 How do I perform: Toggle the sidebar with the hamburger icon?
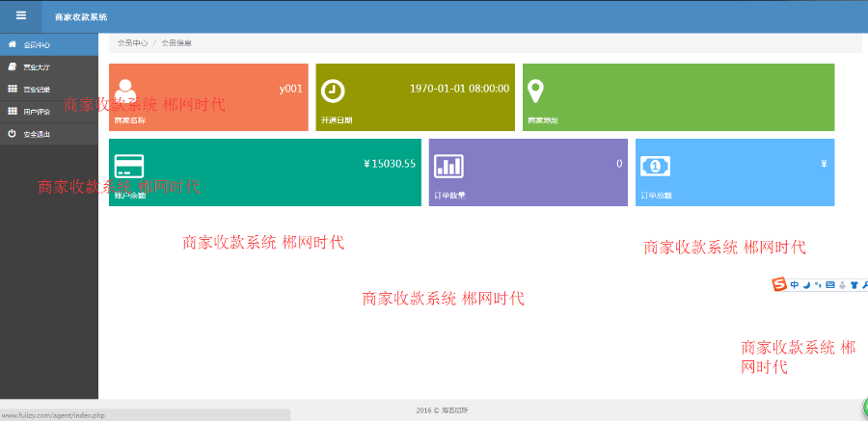(x=21, y=15)
